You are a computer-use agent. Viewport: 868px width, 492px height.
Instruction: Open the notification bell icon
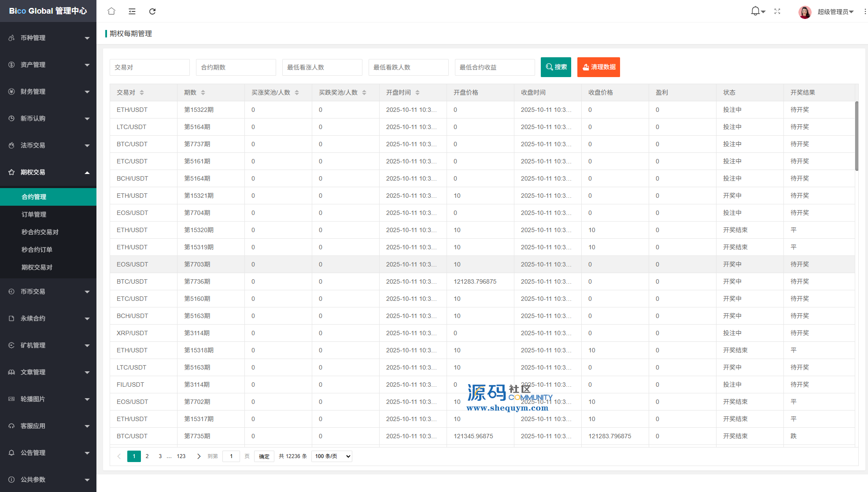(755, 11)
